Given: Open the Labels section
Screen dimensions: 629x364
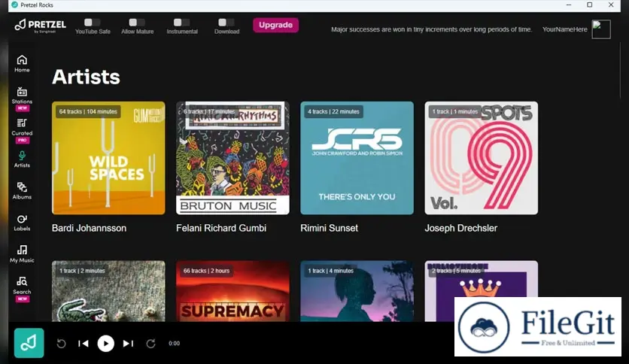Looking at the screenshot, I should point(22,223).
